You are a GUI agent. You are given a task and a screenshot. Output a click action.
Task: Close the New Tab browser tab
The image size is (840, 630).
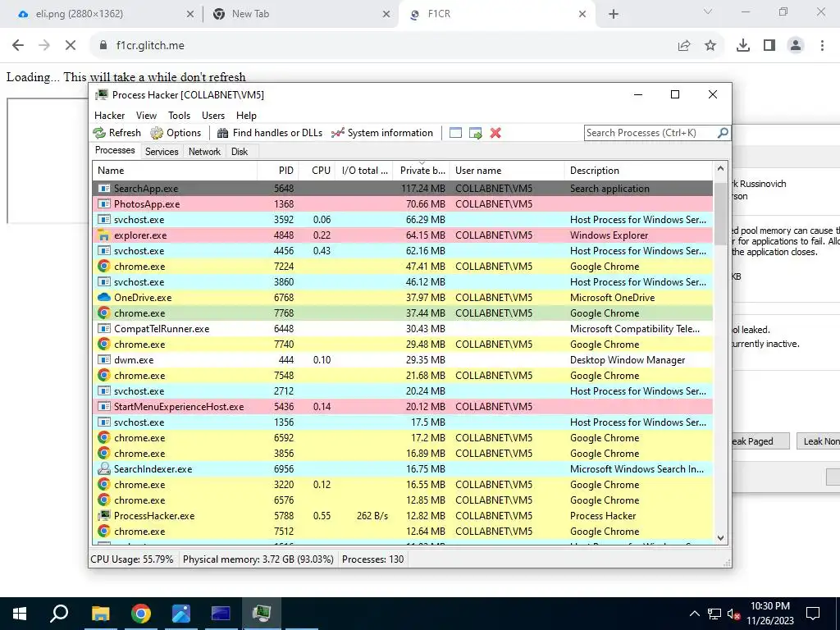click(x=386, y=15)
